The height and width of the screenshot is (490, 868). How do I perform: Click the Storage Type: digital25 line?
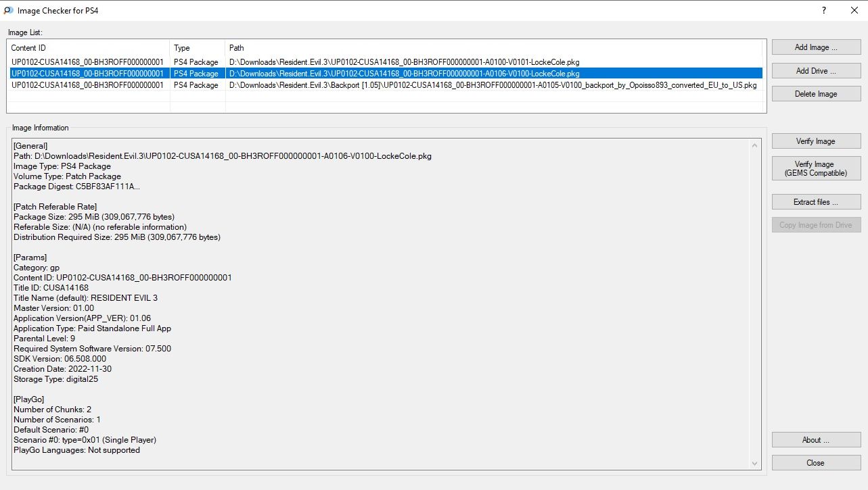(x=55, y=379)
